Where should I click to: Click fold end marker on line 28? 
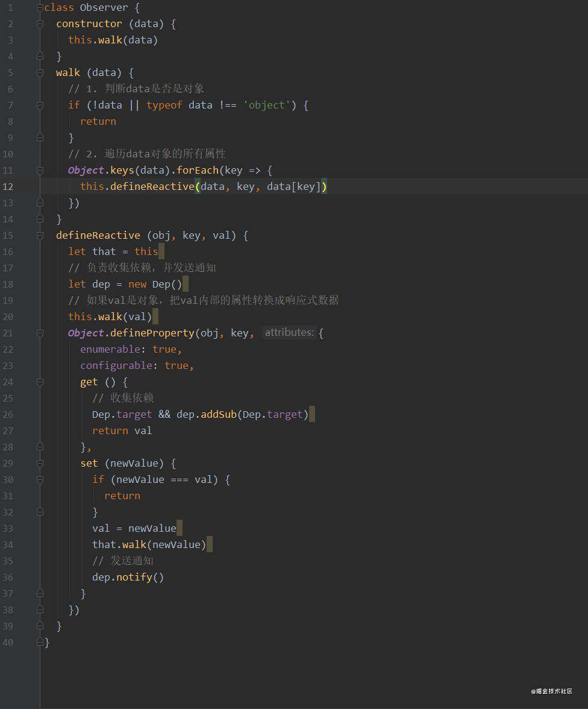click(40, 447)
